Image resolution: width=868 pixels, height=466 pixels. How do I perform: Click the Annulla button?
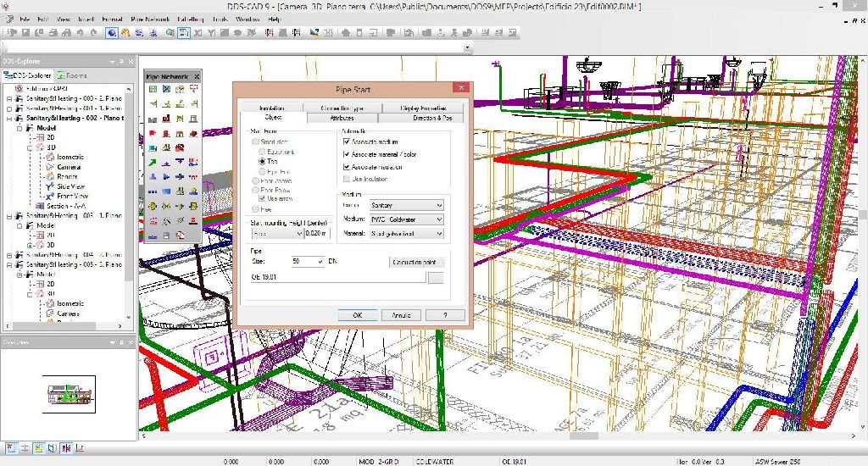pos(401,315)
